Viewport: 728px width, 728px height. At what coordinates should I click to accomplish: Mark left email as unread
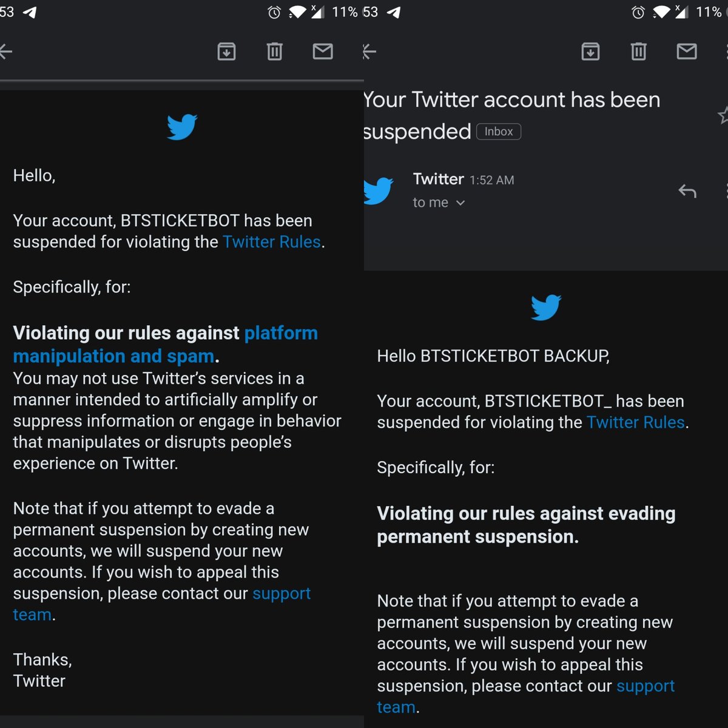pos(323,52)
